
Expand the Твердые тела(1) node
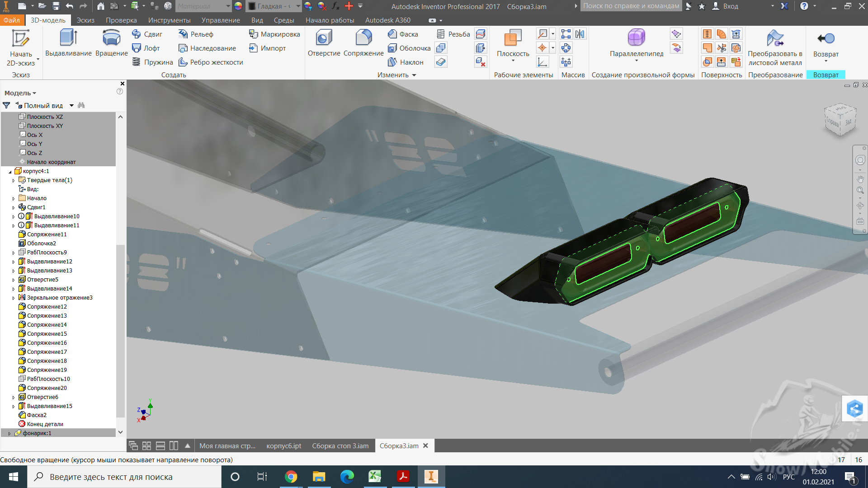coord(14,180)
